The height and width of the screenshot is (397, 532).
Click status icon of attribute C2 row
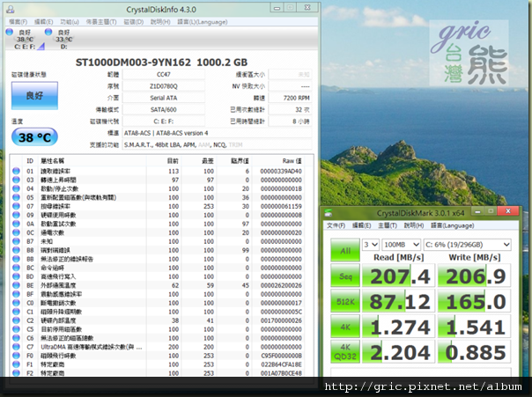[16, 320]
